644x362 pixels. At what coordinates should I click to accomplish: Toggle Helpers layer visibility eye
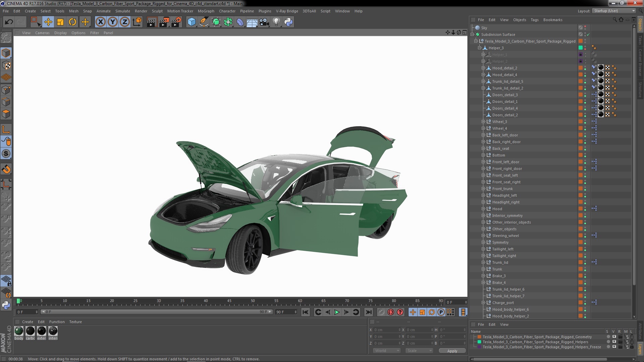click(614, 342)
